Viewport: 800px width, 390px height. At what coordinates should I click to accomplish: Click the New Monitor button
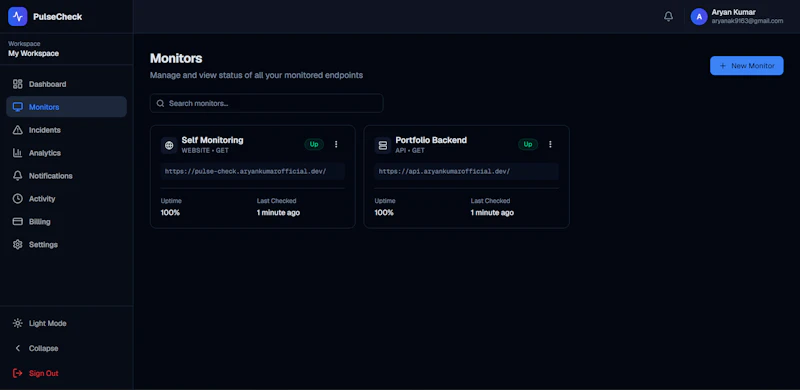746,66
